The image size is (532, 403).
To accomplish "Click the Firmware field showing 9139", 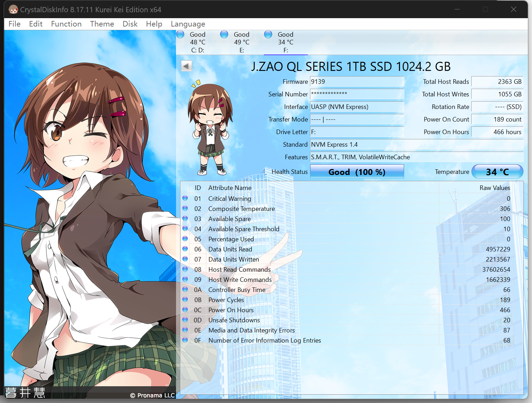I will click(x=357, y=82).
